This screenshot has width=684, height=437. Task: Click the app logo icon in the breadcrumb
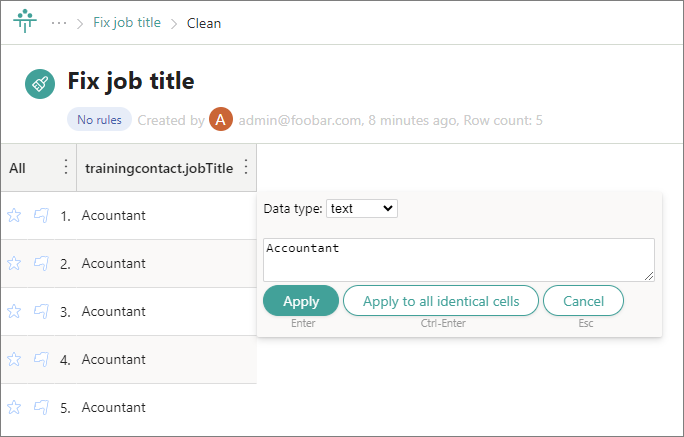24,22
